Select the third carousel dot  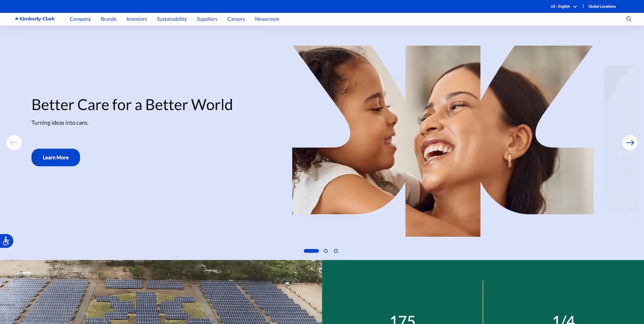coord(336,251)
